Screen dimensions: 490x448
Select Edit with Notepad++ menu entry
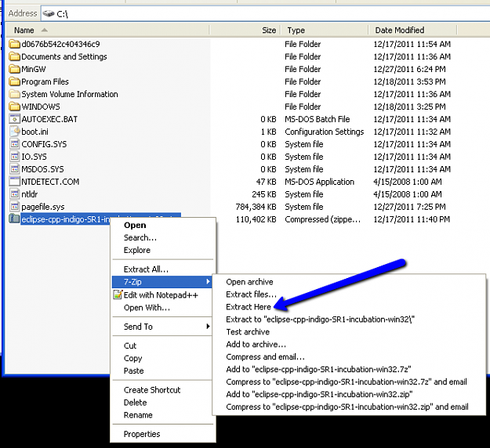tap(163, 295)
